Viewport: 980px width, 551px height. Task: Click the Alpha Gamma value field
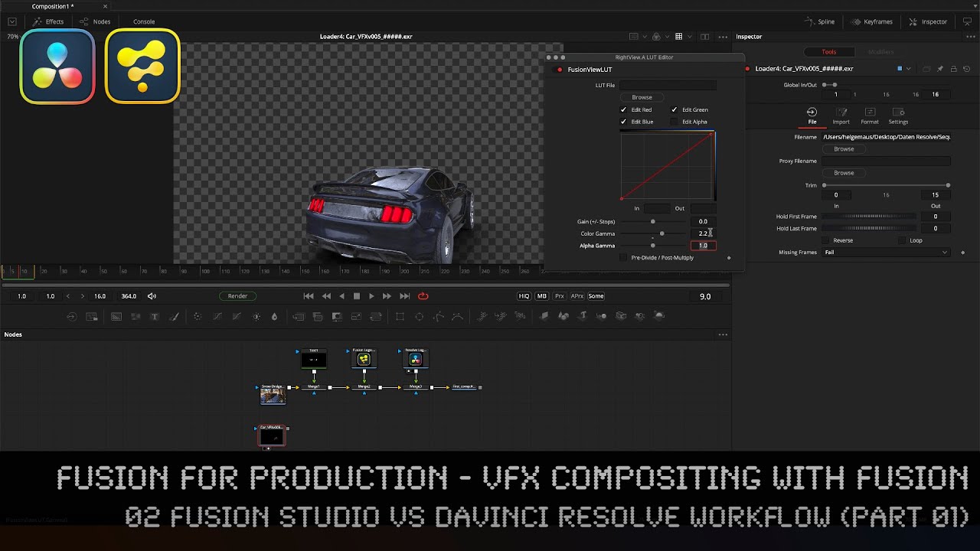click(703, 246)
